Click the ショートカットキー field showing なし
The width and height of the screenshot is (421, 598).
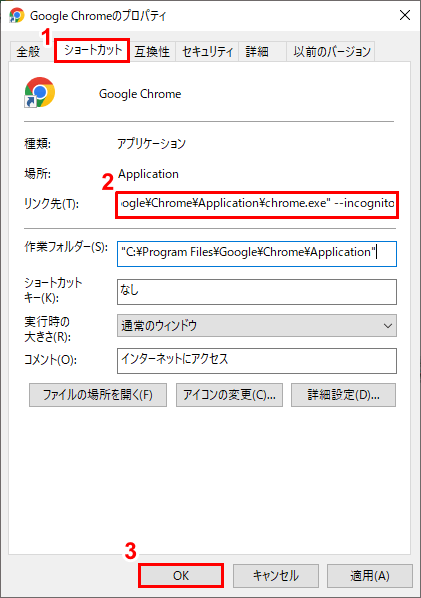click(257, 292)
